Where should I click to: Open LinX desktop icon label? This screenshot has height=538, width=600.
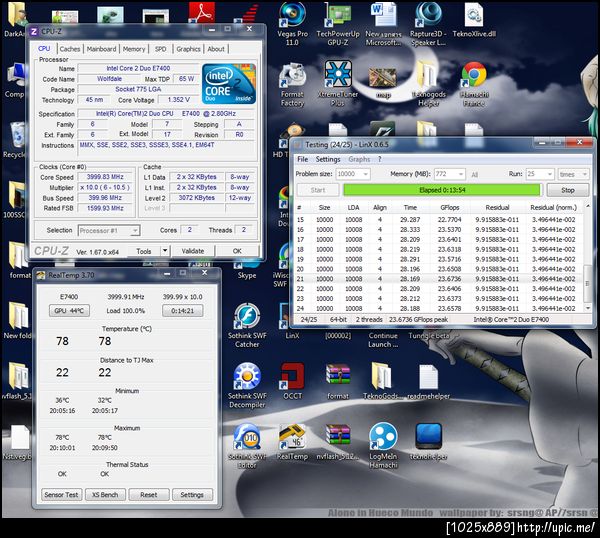point(292,336)
